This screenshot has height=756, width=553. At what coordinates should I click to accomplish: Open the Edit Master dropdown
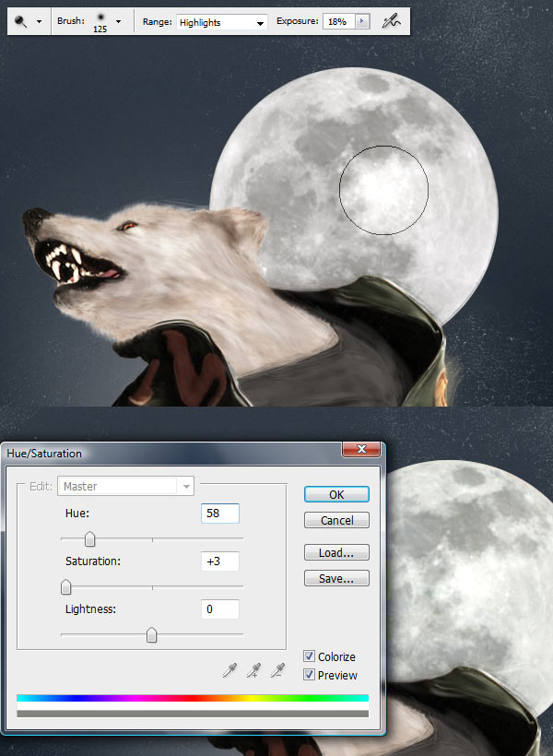pos(126,486)
